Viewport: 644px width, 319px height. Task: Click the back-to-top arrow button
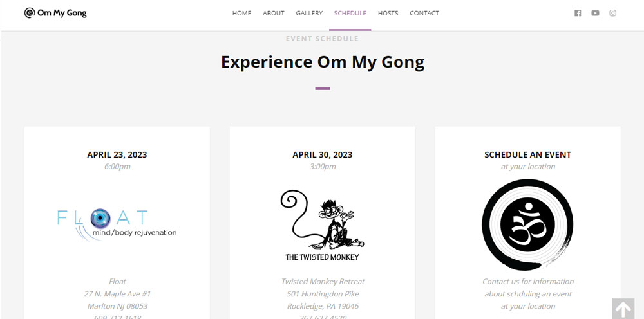pyautogui.click(x=623, y=309)
